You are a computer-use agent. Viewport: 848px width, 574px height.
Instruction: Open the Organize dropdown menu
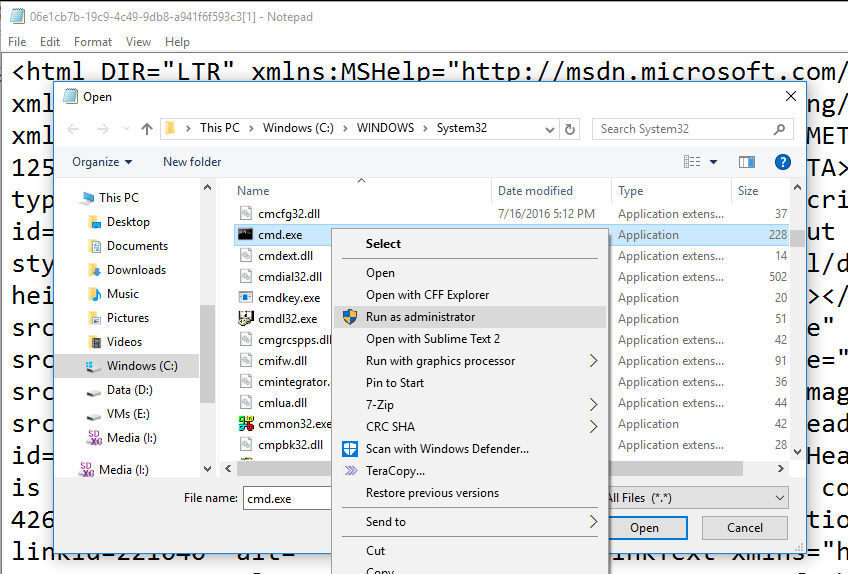coord(102,162)
